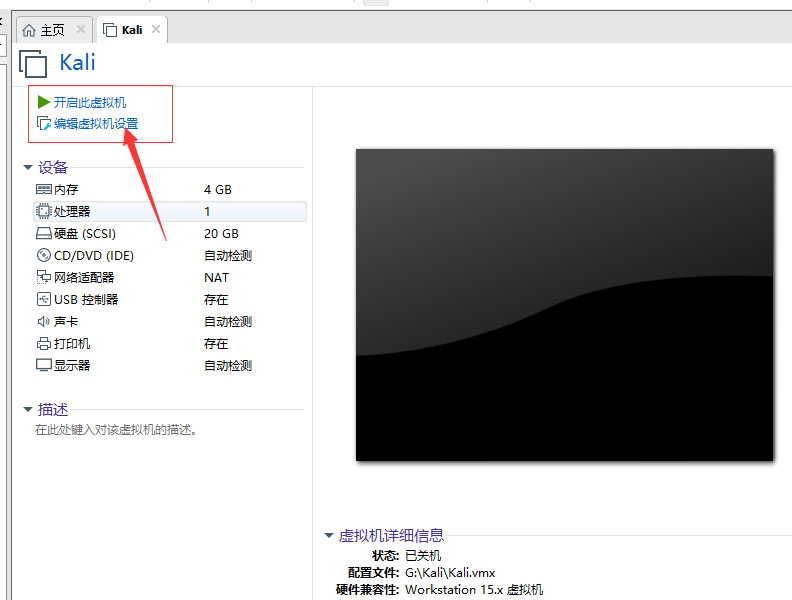Click the Workstation 15.x 虚拟机 compatibility value

point(474,589)
